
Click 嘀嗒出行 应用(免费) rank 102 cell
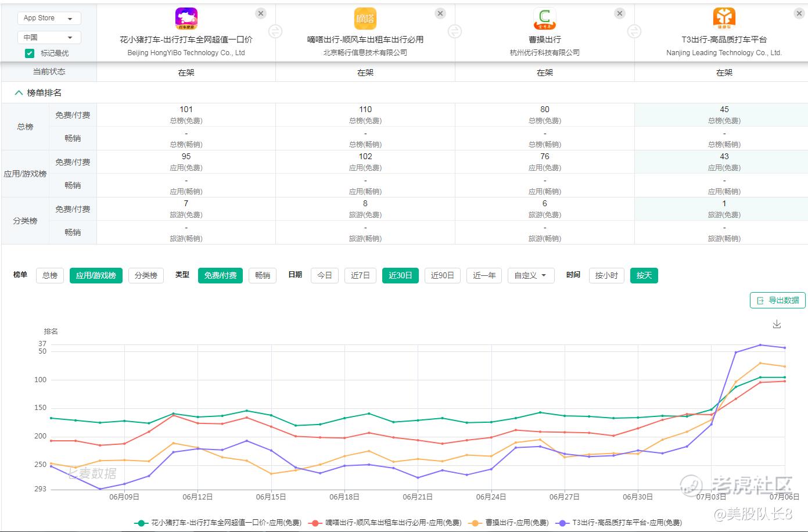(x=365, y=162)
